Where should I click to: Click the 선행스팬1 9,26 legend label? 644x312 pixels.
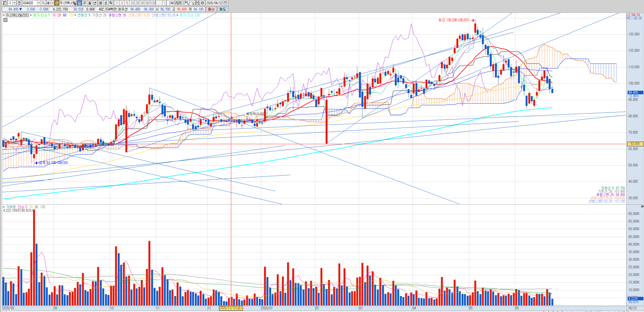point(139,15)
